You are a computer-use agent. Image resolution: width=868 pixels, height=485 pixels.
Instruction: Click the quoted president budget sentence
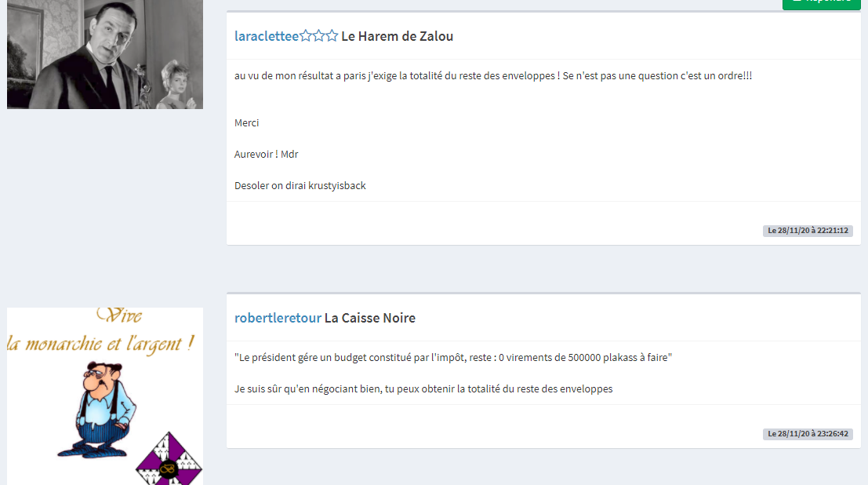point(453,358)
